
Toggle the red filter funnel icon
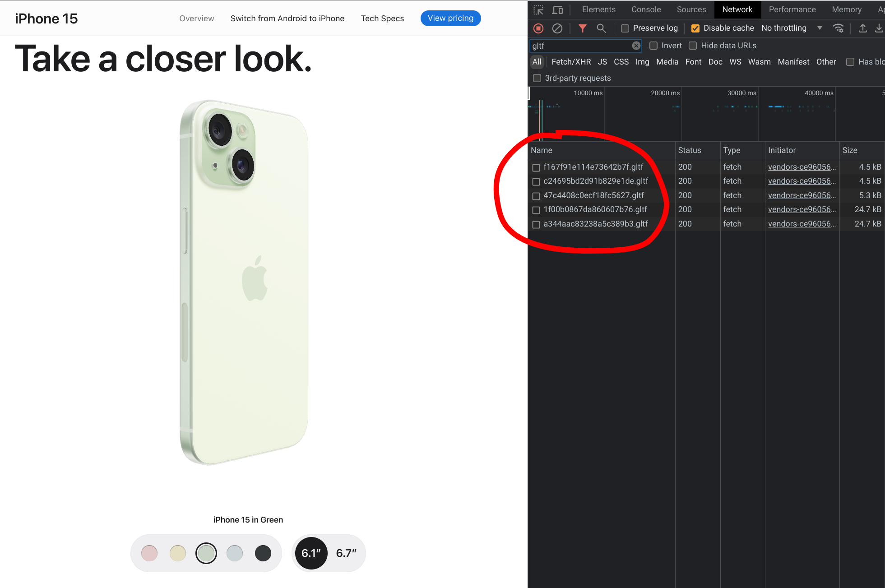click(x=583, y=28)
